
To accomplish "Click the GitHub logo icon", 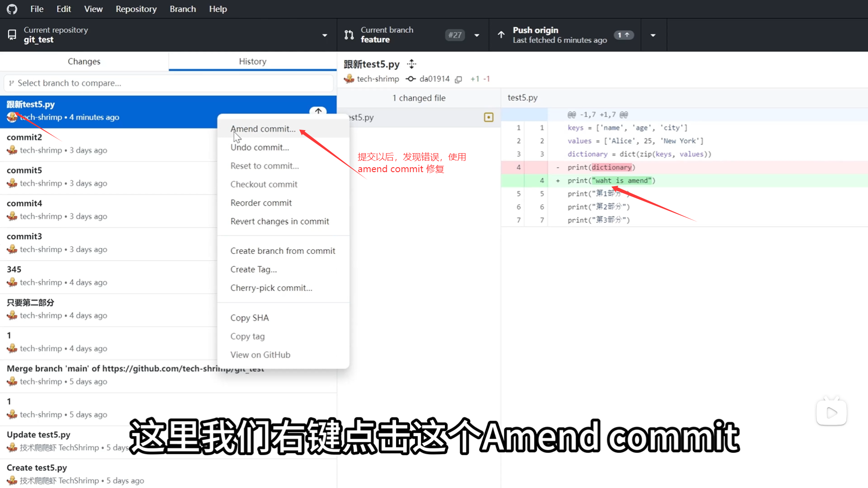I will (x=12, y=9).
